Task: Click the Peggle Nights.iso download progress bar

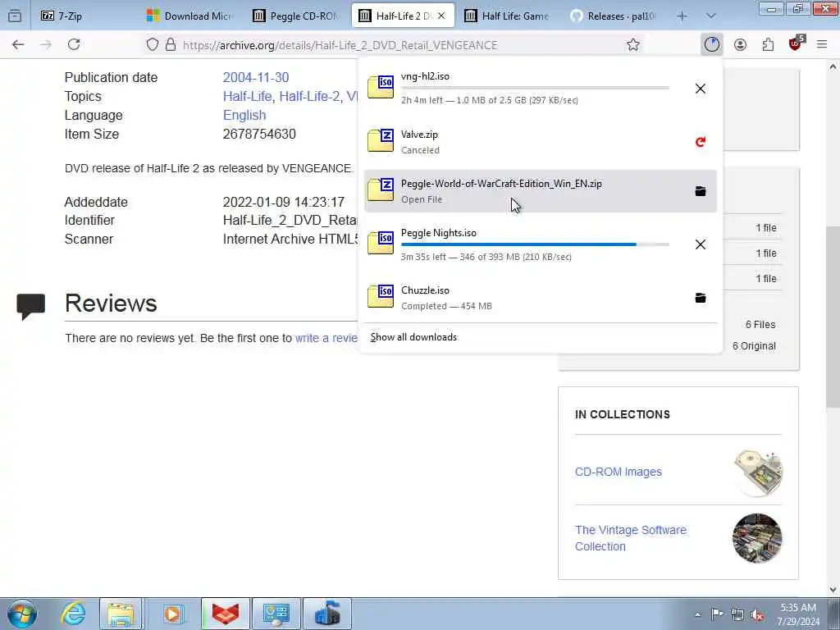Action: [x=535, y=244]
